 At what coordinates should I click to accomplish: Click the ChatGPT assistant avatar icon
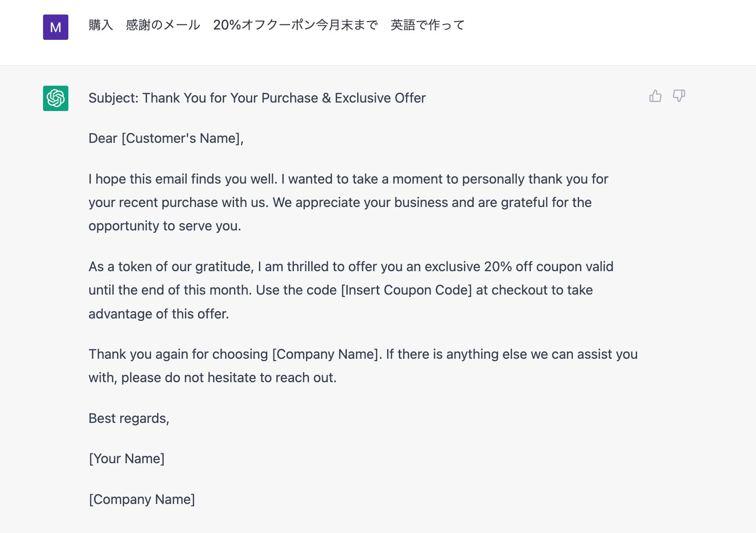coord(55,99)
